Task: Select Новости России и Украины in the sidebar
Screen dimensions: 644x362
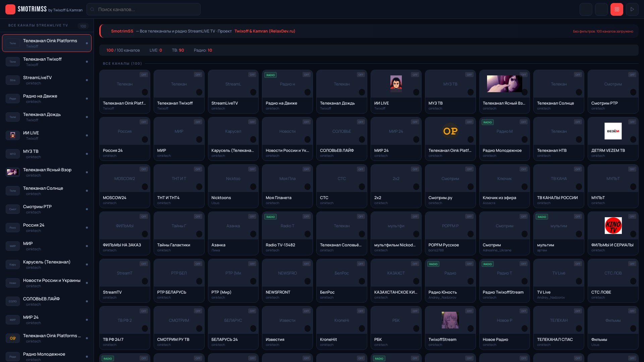Action: [x=47, y=283]
